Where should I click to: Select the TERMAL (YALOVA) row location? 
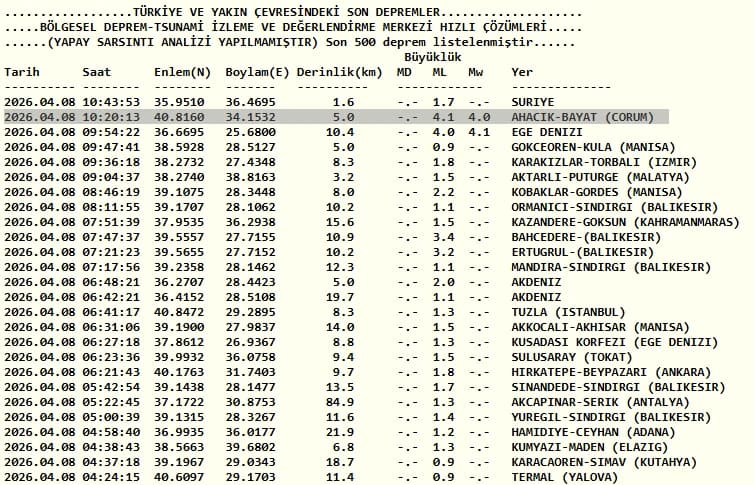click(565, 477)
